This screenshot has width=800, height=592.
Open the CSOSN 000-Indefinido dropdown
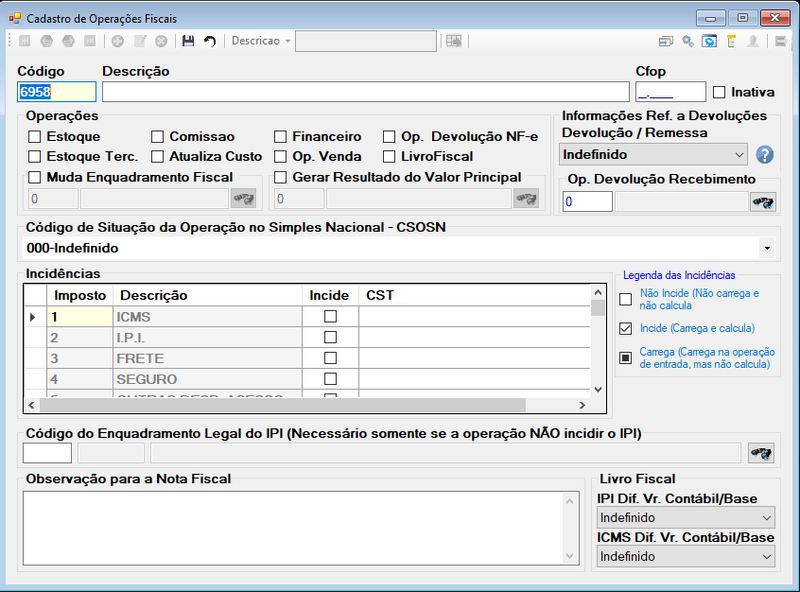click(x=400, y=248)
